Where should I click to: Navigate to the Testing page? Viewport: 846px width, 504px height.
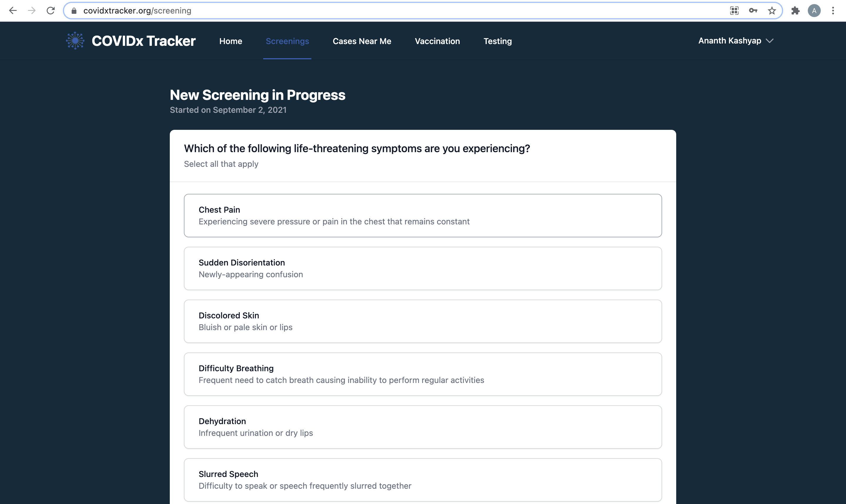497,41
